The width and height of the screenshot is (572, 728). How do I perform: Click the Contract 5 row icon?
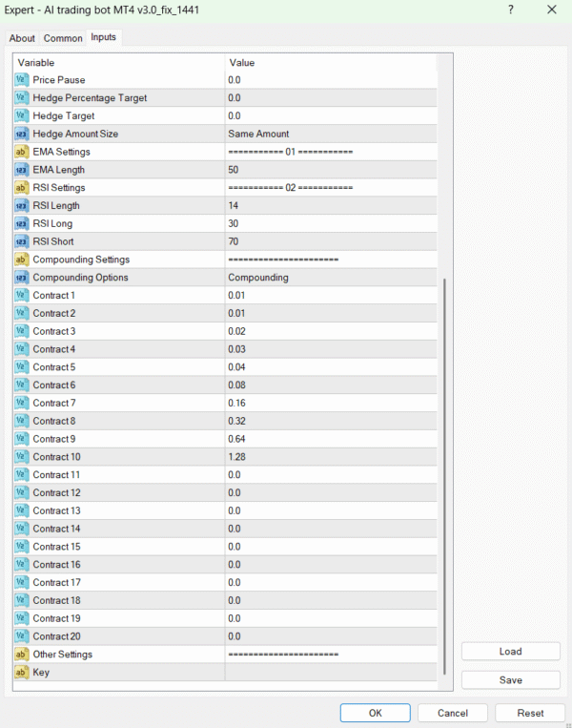[x=21, y=367]
